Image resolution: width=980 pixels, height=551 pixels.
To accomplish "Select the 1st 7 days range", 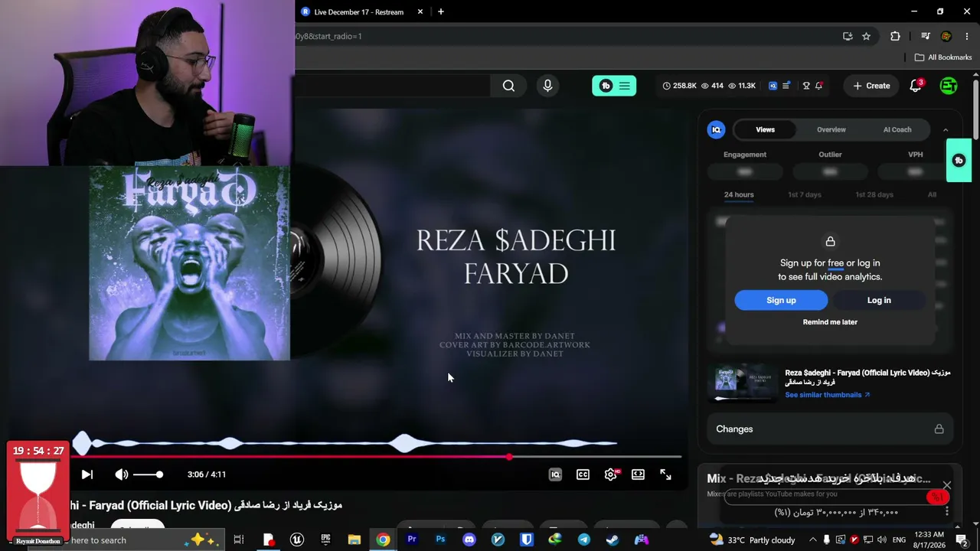I will tap(805, 194).
